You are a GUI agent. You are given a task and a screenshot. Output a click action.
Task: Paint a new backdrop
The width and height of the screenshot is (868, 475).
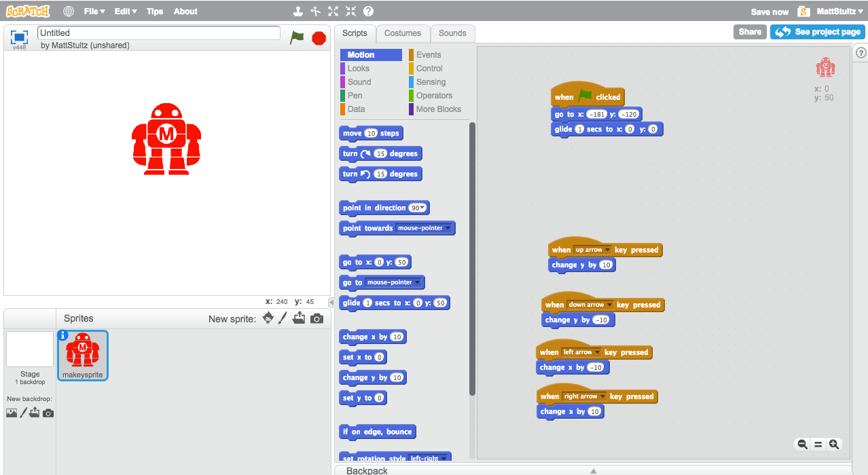[23, 413]
